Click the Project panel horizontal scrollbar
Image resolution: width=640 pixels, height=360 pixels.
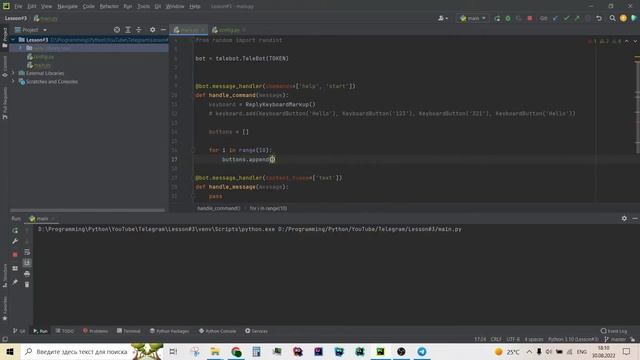pos(87,210)
